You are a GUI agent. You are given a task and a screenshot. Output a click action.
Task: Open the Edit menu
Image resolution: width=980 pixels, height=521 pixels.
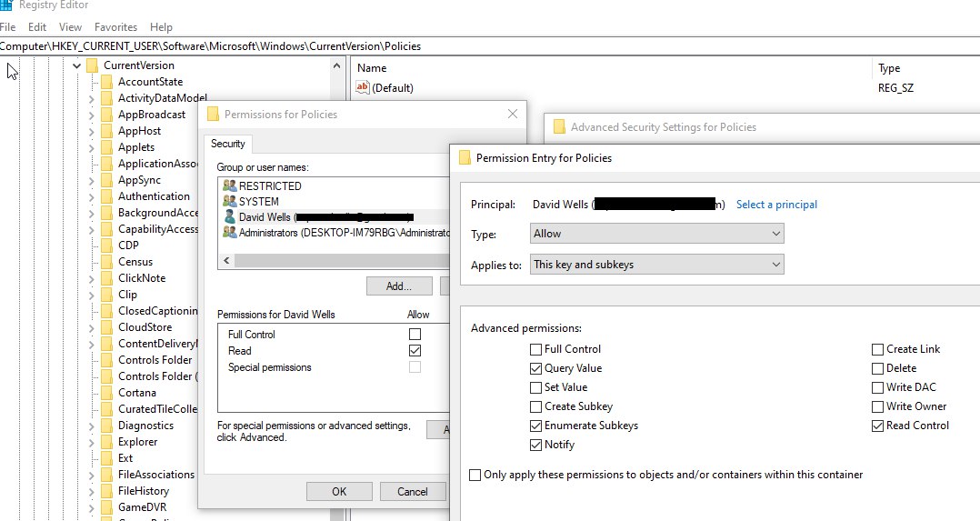pos(37,27)
